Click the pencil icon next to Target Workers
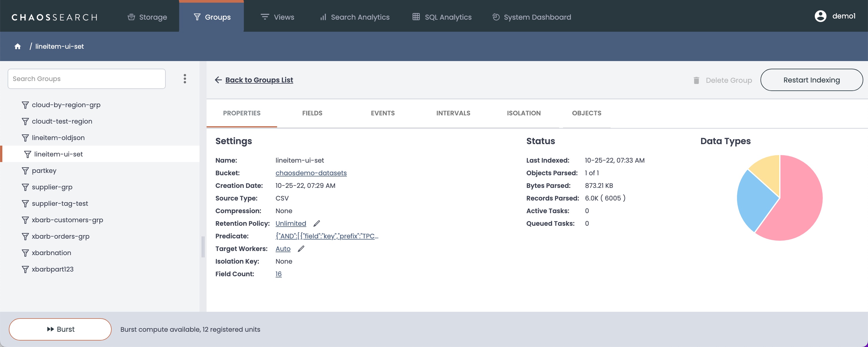 pyautogui.click(x=301, y=249)
